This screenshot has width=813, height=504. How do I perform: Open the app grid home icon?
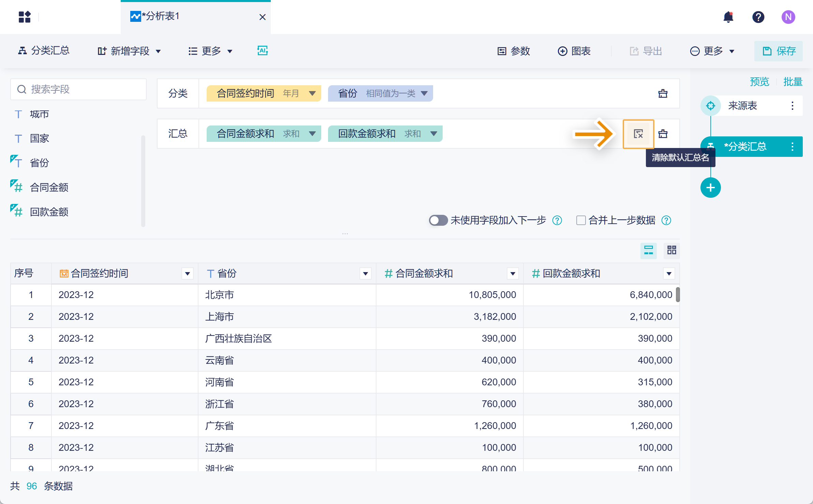(25, 17)
